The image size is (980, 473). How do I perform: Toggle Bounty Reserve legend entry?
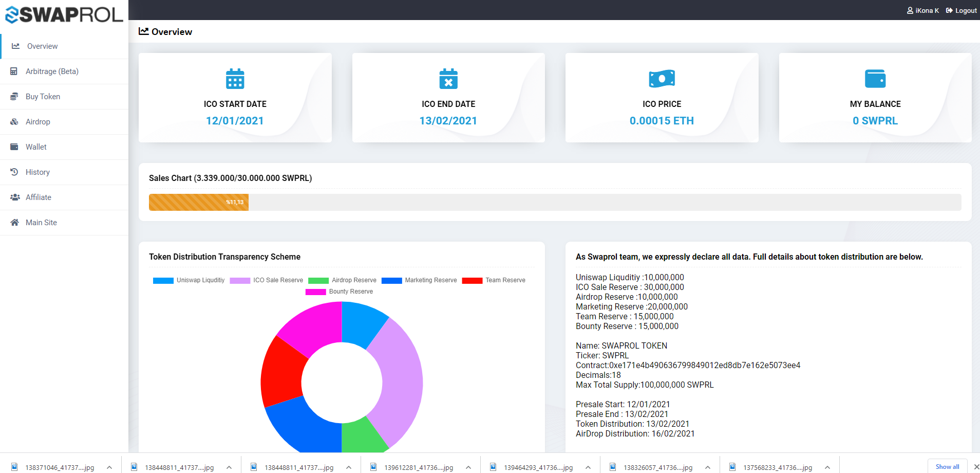(x=339, y=292)
